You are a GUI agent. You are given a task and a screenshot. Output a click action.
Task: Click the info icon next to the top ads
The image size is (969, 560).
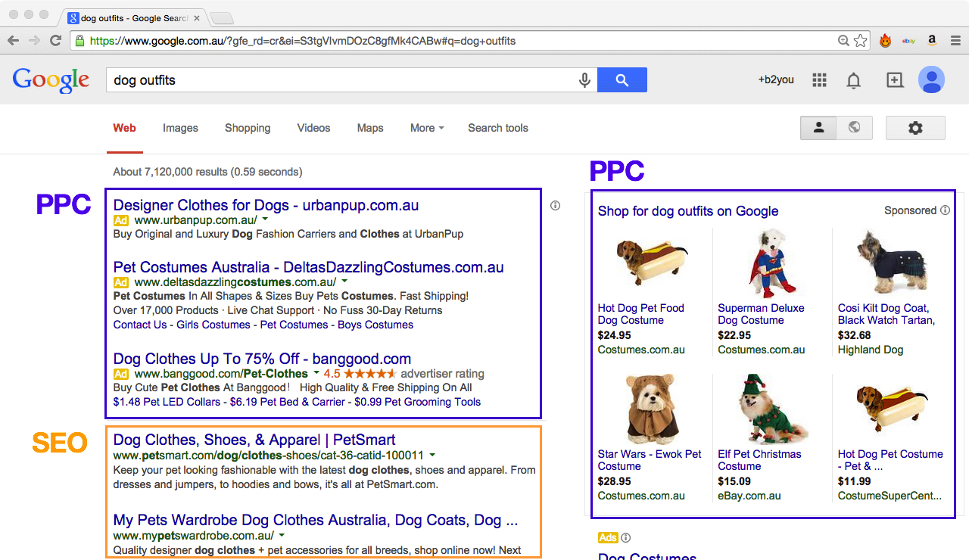556,206
